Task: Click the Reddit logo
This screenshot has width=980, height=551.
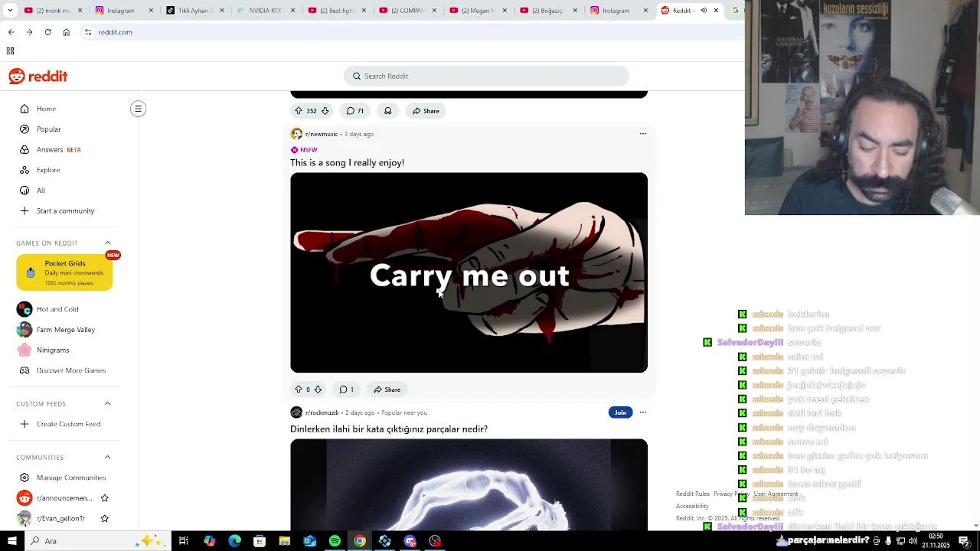Action: pyautogui.click(x=38, y=77)
